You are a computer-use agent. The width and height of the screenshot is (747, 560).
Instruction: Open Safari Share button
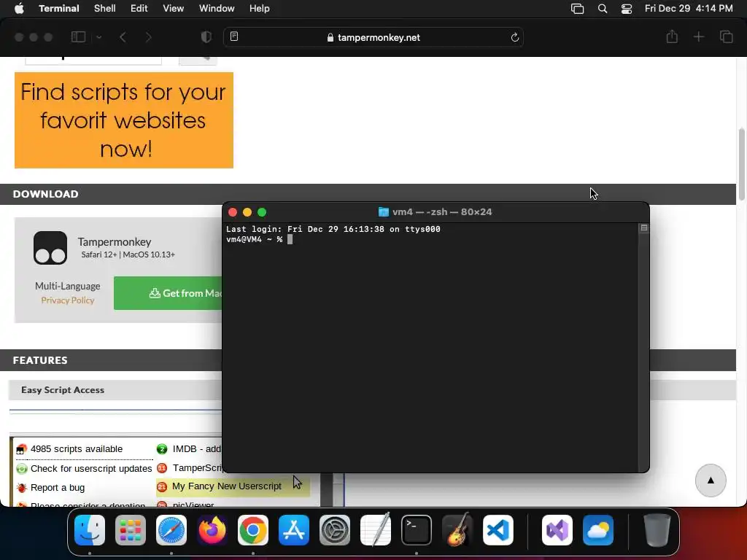(672, 36)
